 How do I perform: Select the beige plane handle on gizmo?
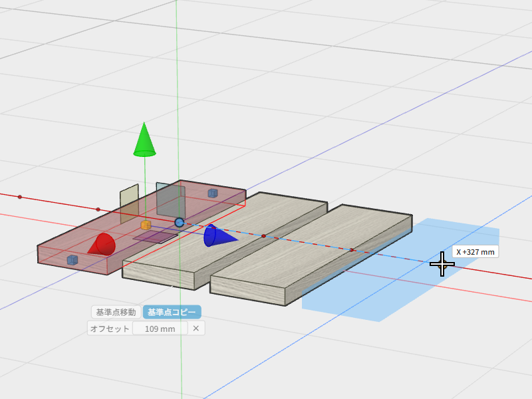(129, 203)
